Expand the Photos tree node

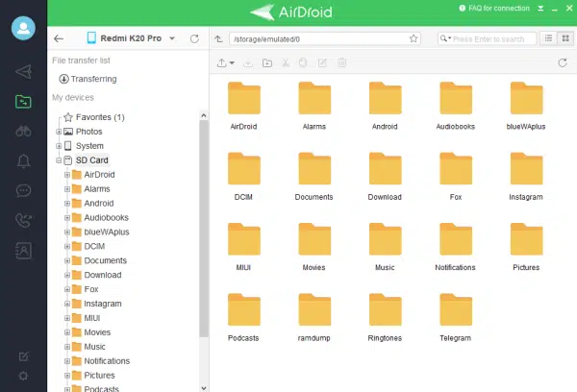[59, 132]
